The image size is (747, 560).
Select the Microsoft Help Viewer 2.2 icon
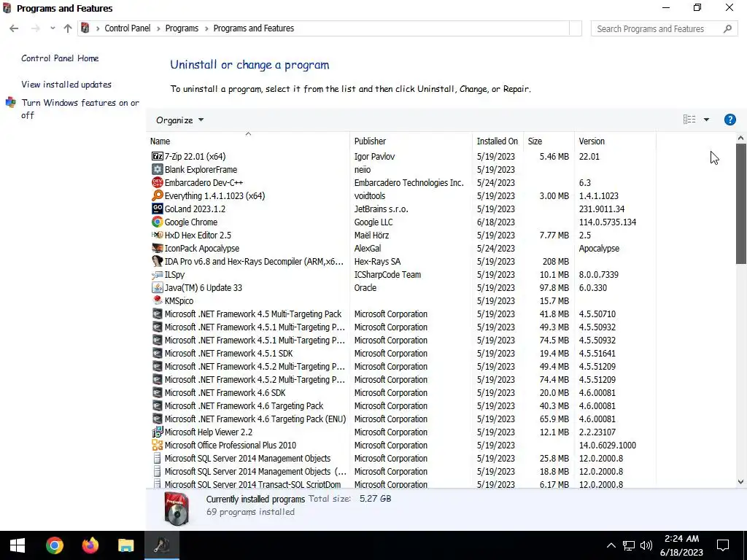pyautogui.click(x=158, y=432)
